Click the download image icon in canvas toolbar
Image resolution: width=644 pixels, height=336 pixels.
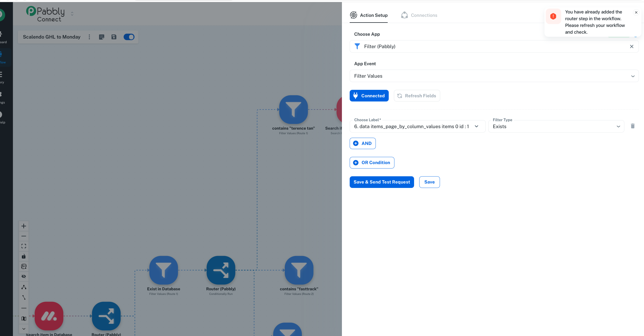(24, 266)
